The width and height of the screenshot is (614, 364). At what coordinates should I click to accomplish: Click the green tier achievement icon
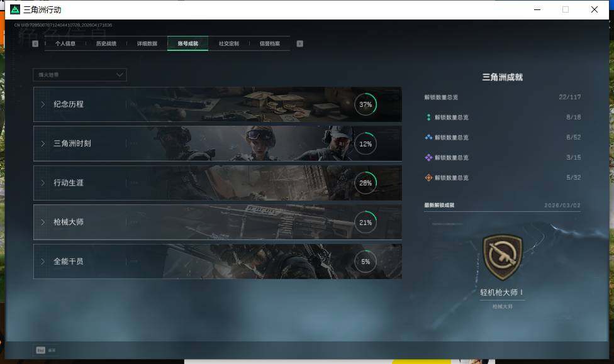(x=428, y=117)
